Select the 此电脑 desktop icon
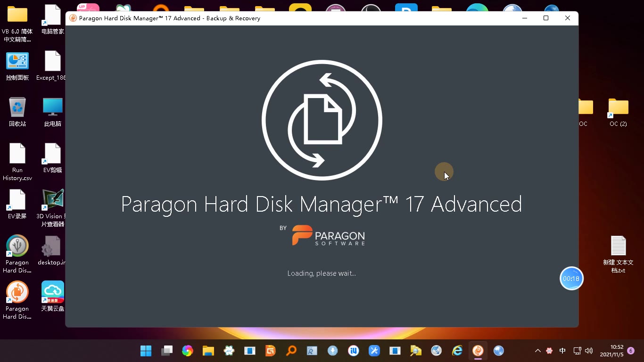The width and height of the screenshot is (644, 362). 53,112
